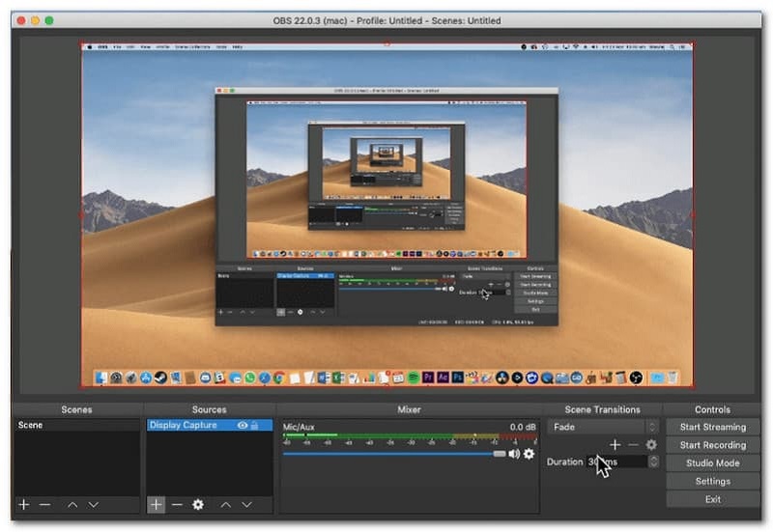The image size is (773, 532).
Task: Open source properties gear in Sources panel
Action: coord(198,504)
